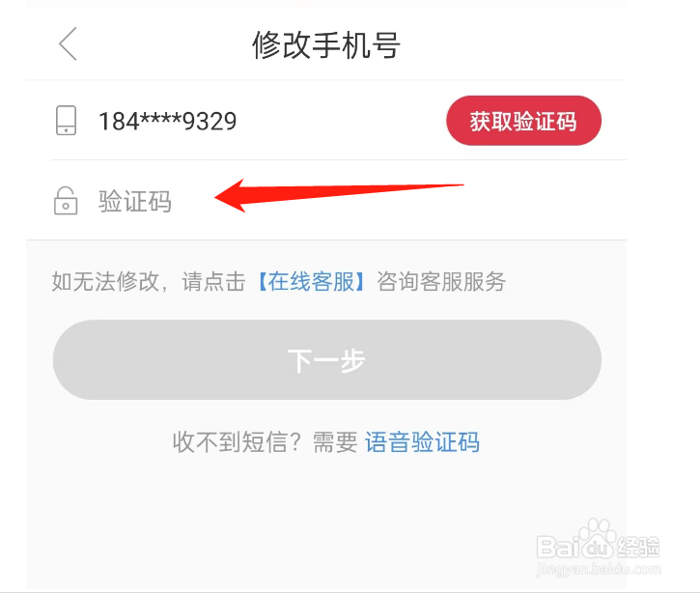Viewport: 700px width, 593px height.
Task: Click the jingyan.baidu.com watermark text
Action: click(599, 569)
